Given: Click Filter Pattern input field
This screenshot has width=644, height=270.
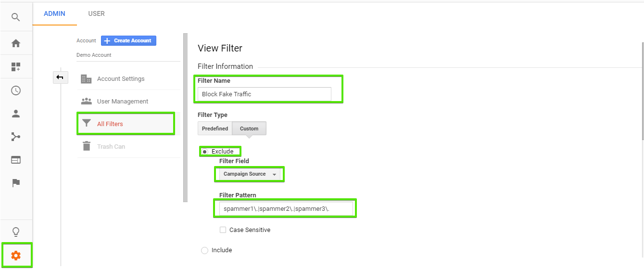Looking at the screenshot, I should coord(286,209).
